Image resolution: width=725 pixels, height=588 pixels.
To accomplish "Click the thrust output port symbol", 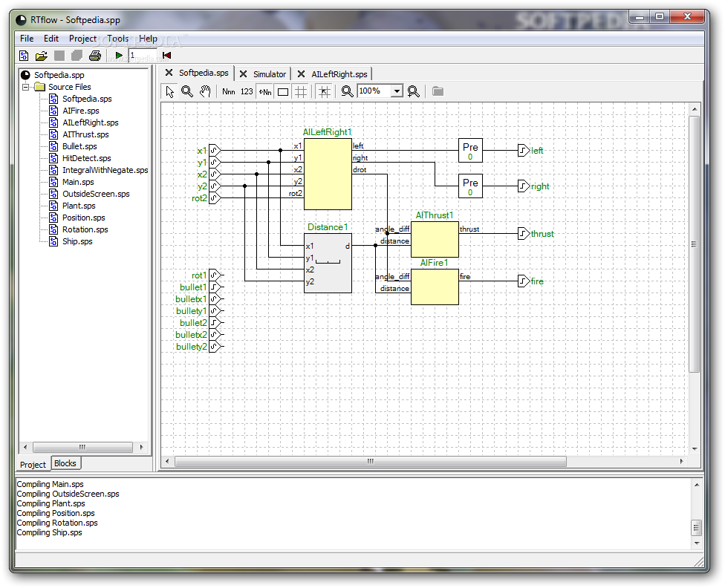I will click(524, 233).
